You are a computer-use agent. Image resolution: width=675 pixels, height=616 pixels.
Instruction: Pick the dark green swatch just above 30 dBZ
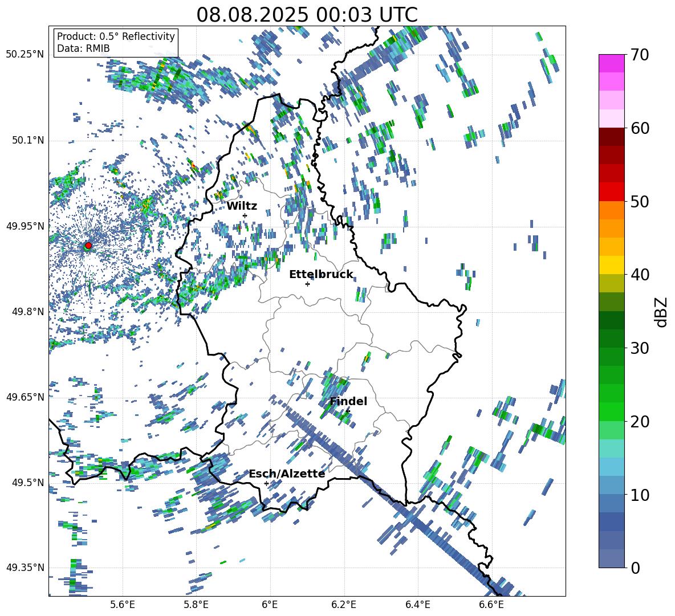coord(611,338)
